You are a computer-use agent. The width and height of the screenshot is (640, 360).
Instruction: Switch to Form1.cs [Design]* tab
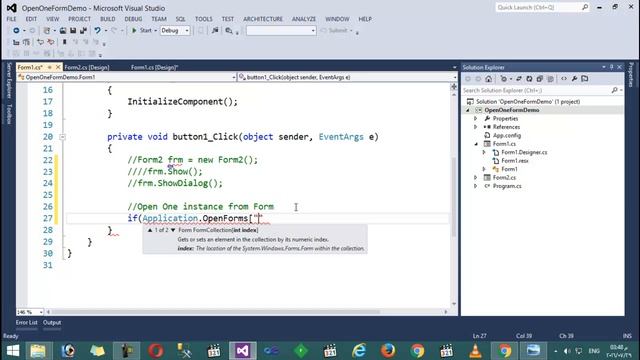[154, 67]
